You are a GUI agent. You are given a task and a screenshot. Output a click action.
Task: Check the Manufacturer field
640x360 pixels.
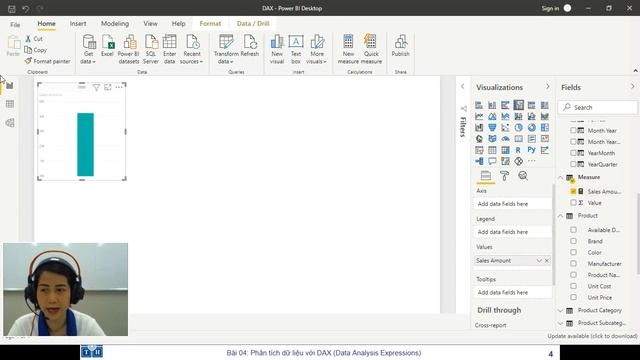tap(573, 264)
